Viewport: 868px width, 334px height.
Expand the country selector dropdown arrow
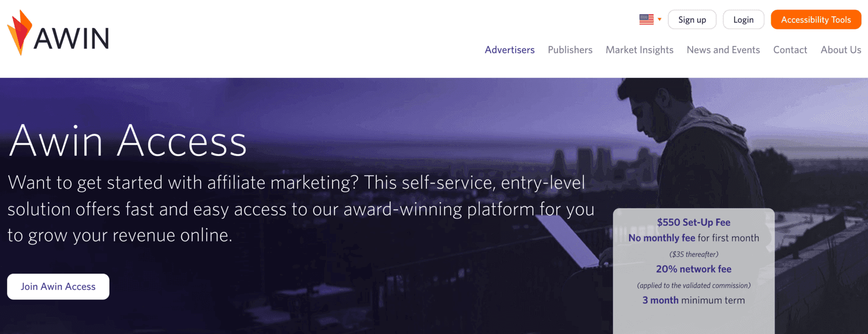click(660, 19)
